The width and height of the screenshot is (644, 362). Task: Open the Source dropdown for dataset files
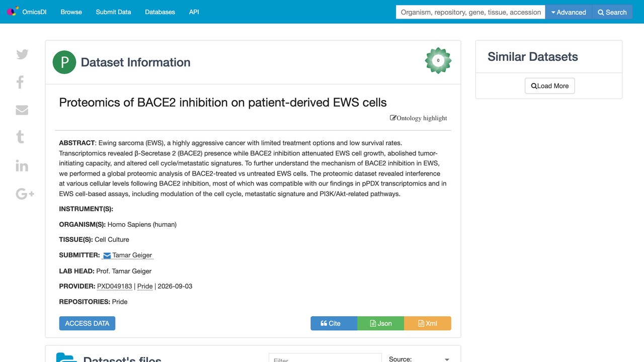[419, 358]
